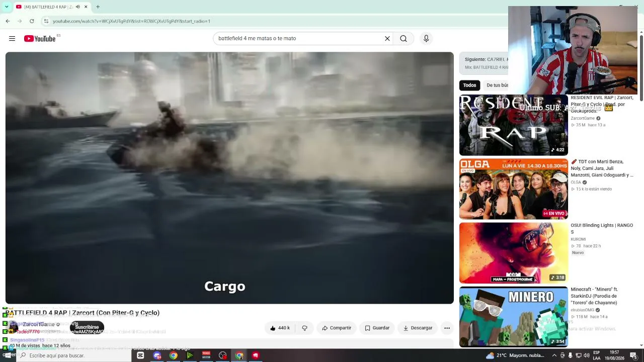This screenshot has height=362, width=644.
Task: Open the CapCut app in taskbar
Action: point(140,355)
